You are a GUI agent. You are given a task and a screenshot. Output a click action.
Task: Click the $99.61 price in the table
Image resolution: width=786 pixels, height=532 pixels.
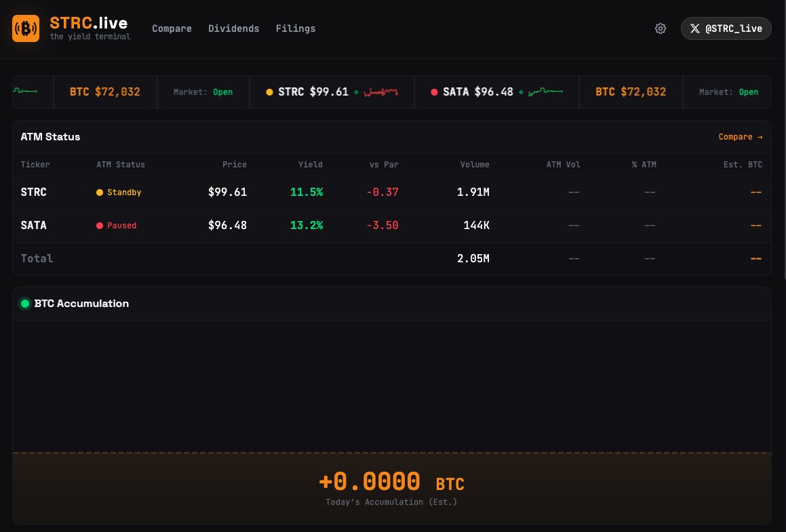(228, 192)
